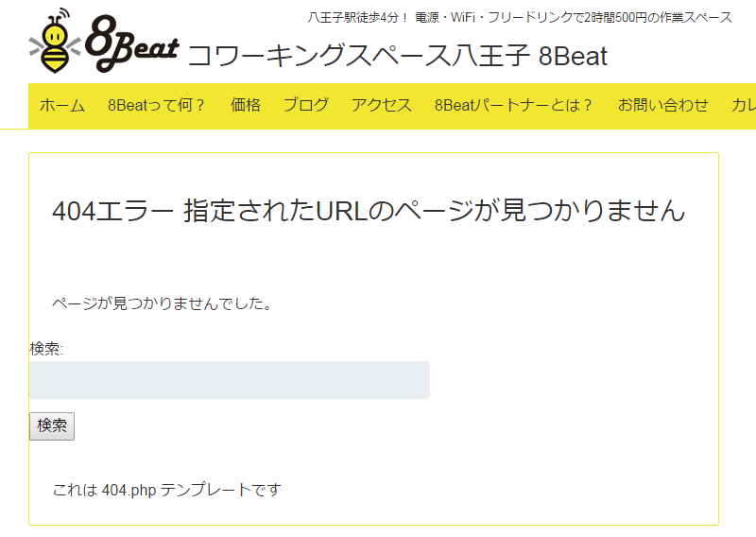Click the partially visible カレ menu item

click(x=743, y=105)
